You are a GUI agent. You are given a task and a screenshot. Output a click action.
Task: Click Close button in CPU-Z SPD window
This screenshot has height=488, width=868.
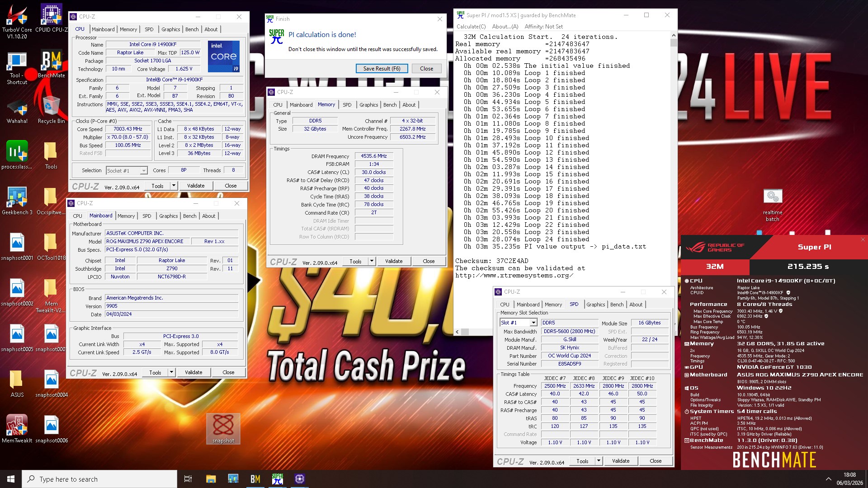click(x=656, y=461)
